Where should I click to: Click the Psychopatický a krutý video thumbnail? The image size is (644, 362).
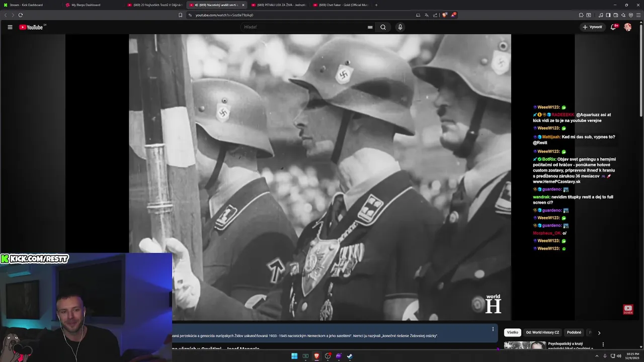click(525, 345)
